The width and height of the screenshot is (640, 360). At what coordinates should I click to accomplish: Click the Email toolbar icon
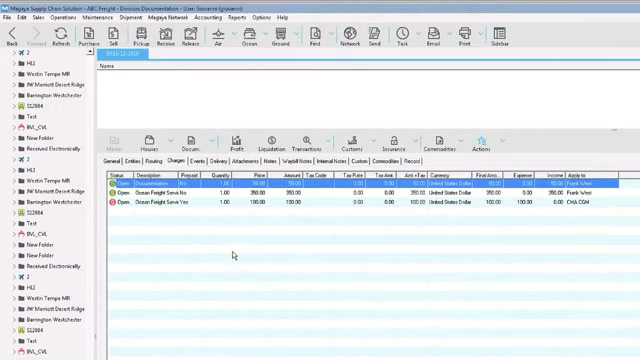[x=433, y=36]
